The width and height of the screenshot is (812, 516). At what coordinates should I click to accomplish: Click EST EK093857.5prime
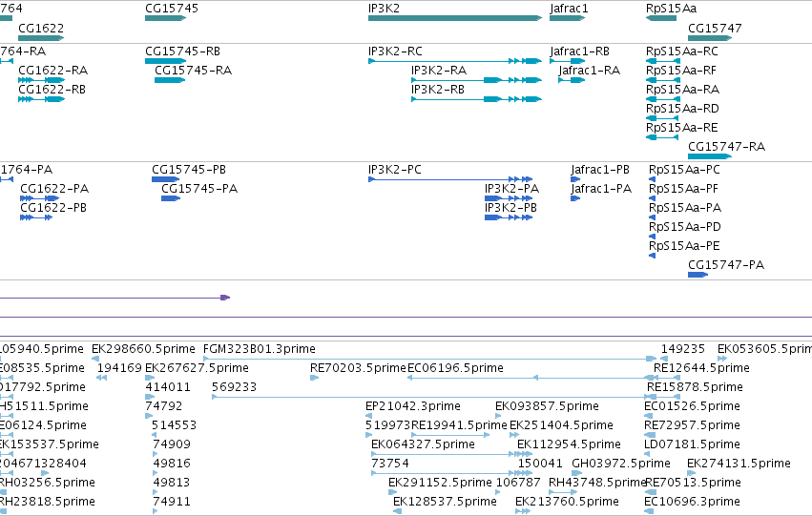(547, 407)
